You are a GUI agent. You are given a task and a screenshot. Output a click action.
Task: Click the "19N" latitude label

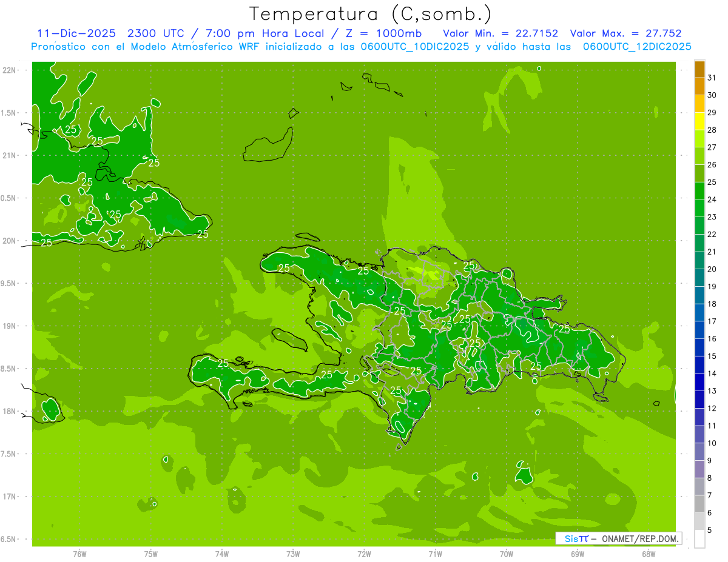coord(10,326)
